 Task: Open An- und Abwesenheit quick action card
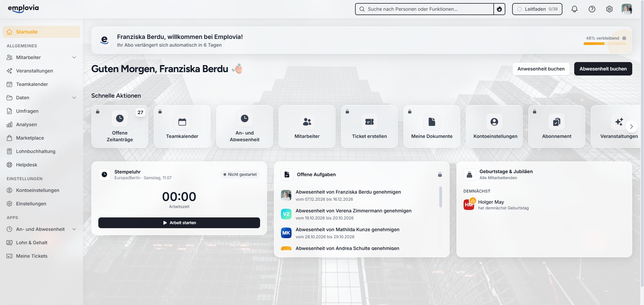pos(245,126)
